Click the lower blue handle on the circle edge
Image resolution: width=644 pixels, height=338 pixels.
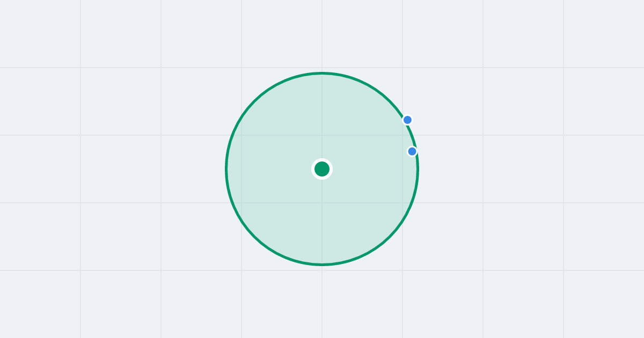(x=412, y=151)
